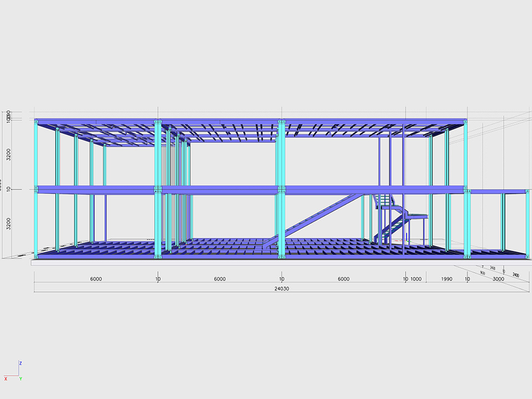Click the green Y axis label
The width and height of the screenshot is (532, 399).
tap(21, 378)
